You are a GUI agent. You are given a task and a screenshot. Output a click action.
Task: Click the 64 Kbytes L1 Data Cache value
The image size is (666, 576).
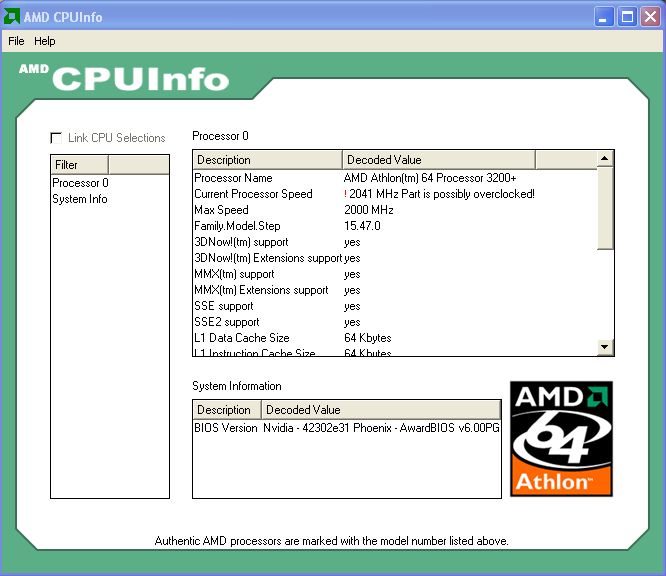[x=368, y=338]
